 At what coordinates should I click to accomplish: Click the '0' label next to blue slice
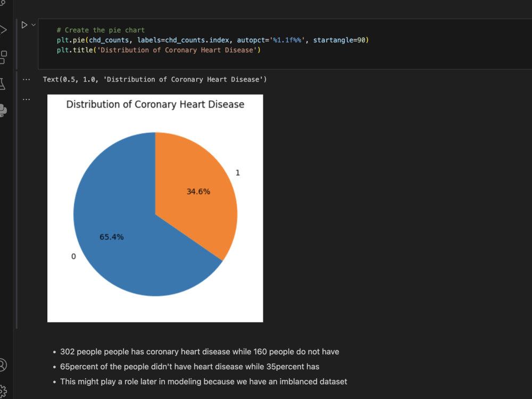[x=73, y=256]
